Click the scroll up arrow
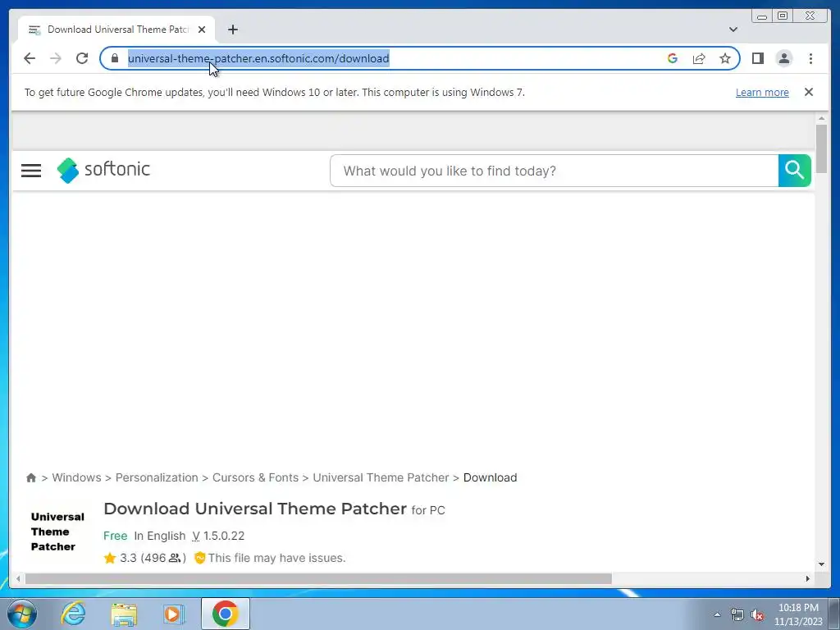Viewport: 840px width, 630px height. click(x=821, y=118)
